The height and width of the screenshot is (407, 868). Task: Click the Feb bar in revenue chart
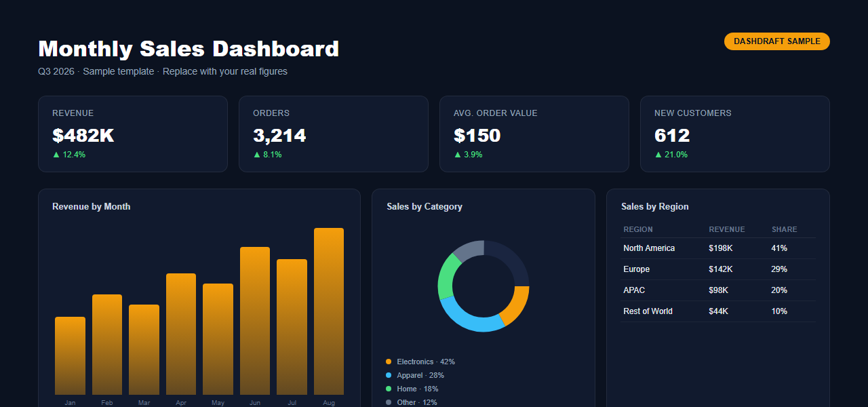click(107, 345)
